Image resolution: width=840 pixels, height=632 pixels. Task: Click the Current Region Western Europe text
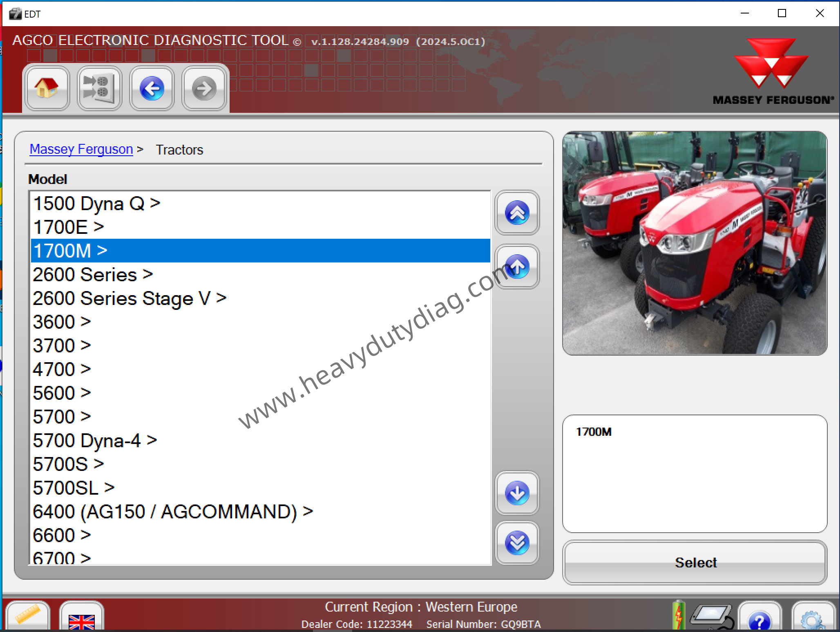(x=421, y=607)
